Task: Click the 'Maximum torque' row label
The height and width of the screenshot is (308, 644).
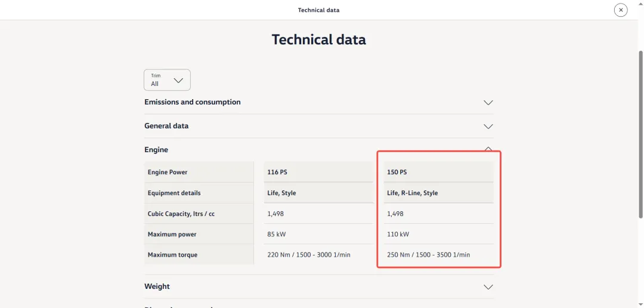Action: (172, 255)
